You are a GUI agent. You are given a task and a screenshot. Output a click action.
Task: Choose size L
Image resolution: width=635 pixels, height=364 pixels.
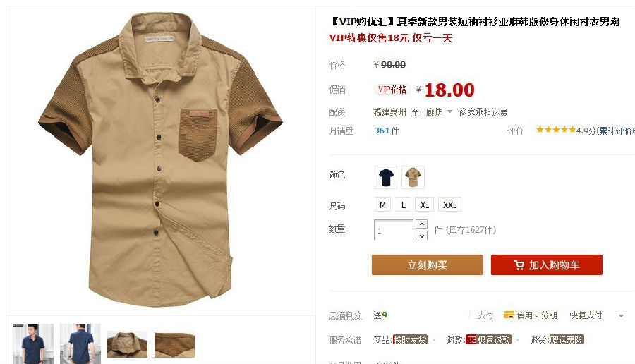click(404, 205)
